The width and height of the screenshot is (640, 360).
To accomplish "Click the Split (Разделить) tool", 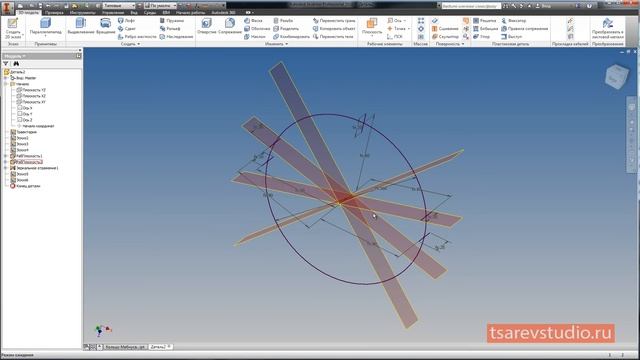I will tap(286, 29).
